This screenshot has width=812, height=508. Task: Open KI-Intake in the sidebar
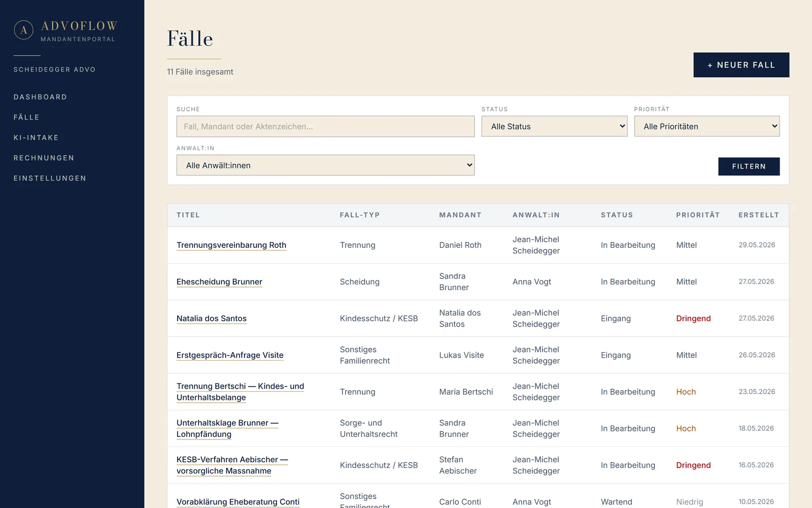click(x=36, y=138)
